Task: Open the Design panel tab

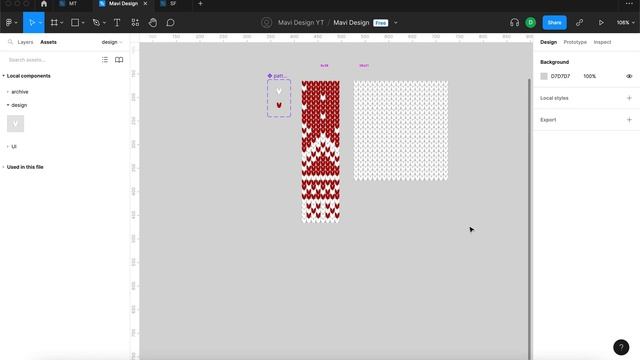Action: (x=548, y=42)
